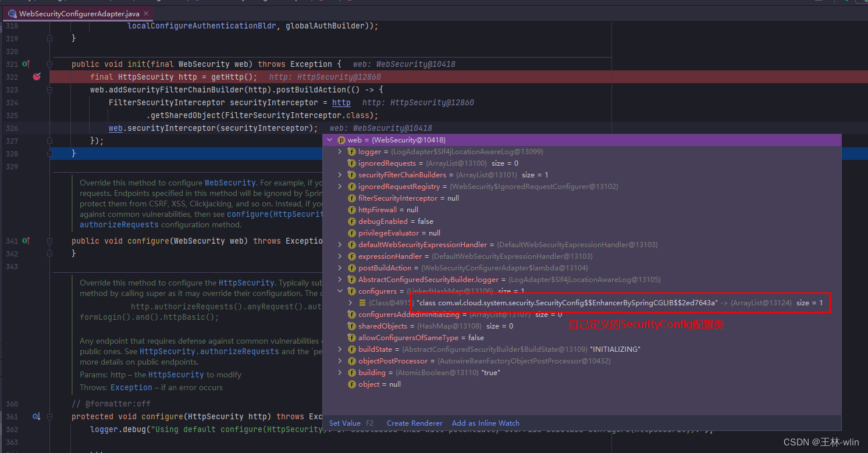Toggle fold marker at line 321

(x=49, y=64)
